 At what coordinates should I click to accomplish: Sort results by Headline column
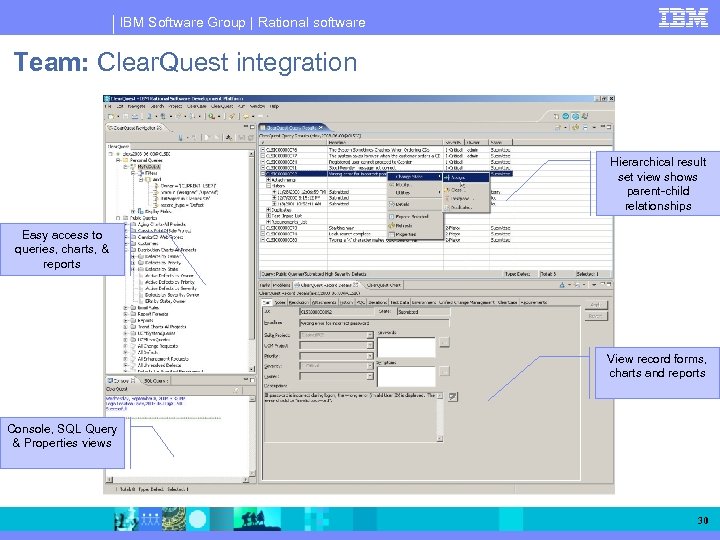pyautogui.click(x=385, y=142)
